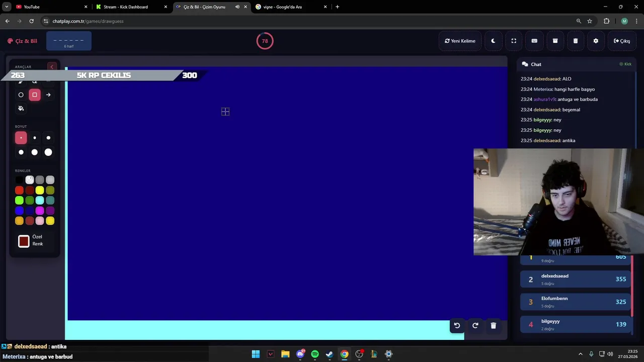
Task: Pick the white color swatch
Action: tap(30, 180)
